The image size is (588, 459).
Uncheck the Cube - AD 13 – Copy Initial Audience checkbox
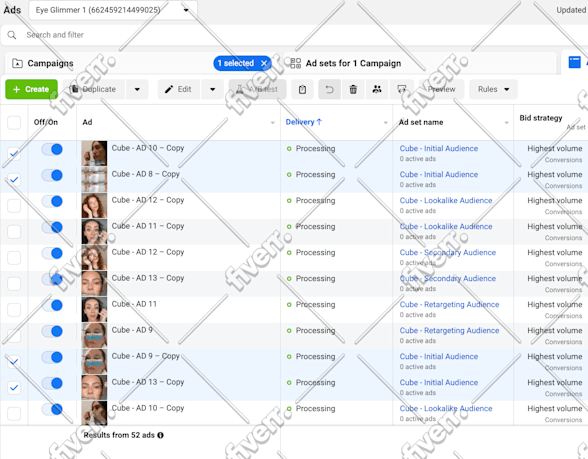click(14, 387)
